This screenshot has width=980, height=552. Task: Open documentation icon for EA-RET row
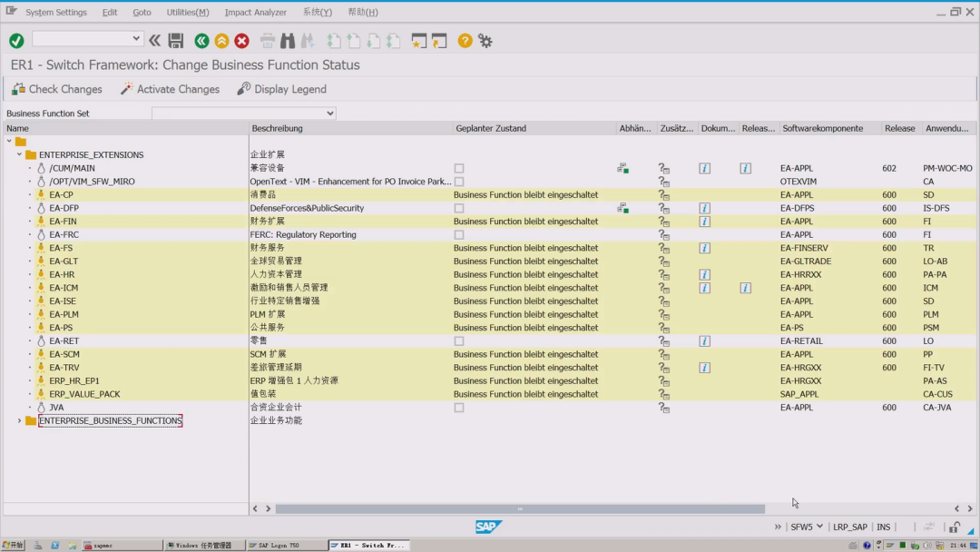[704, 340]
